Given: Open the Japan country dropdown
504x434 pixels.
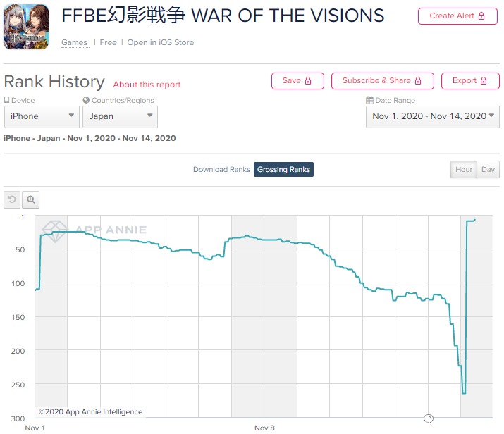Looking at the screenshot, I should pos(120,117).
